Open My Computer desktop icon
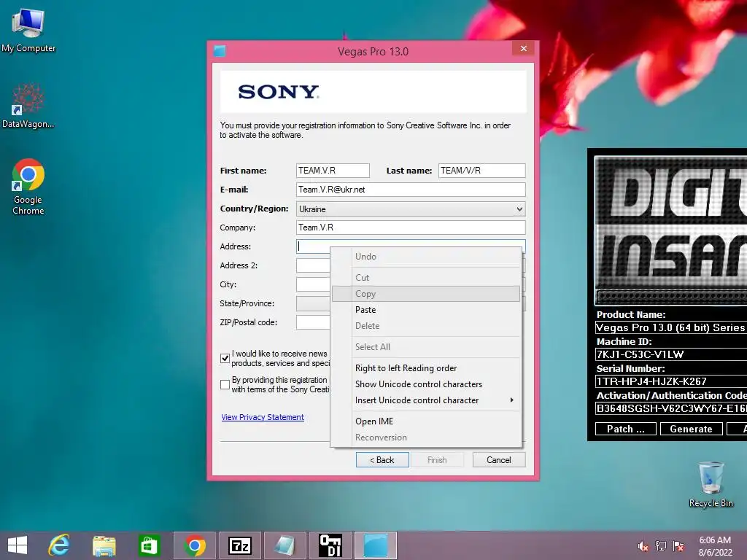Screen dimensions: 747x560 [28, 31]
